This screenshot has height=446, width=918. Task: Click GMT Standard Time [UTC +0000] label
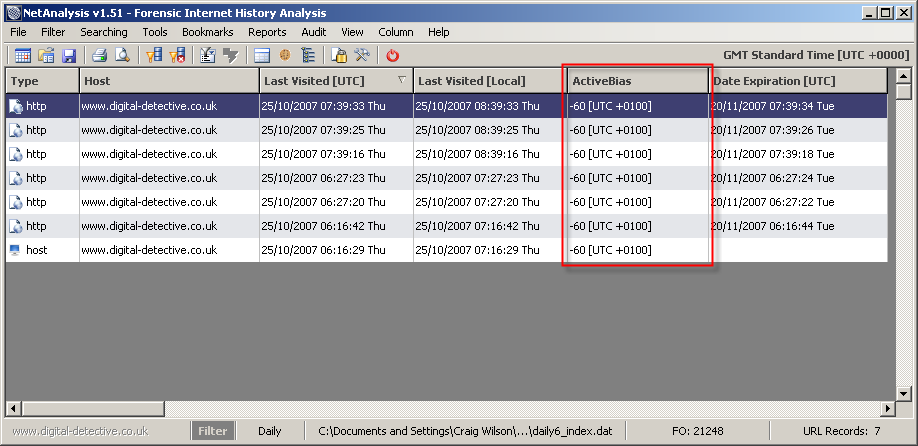pos(816,55)
